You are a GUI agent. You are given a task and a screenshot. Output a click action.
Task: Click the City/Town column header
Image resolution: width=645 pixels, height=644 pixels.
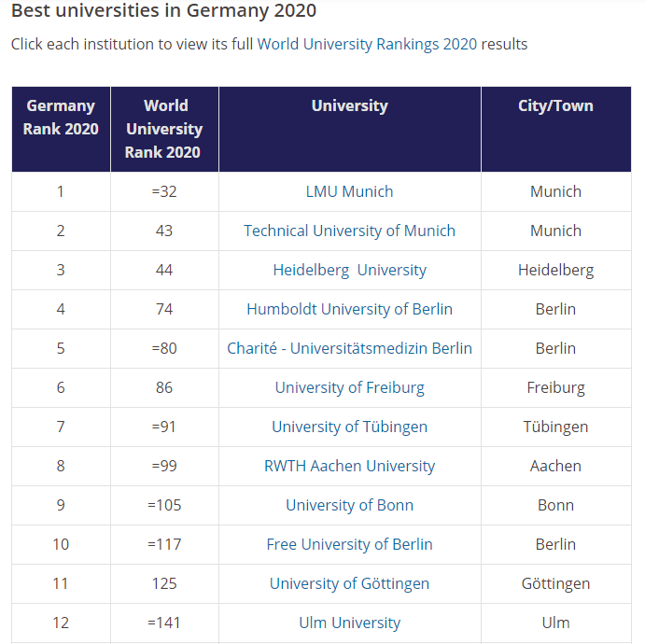(555, 129)
